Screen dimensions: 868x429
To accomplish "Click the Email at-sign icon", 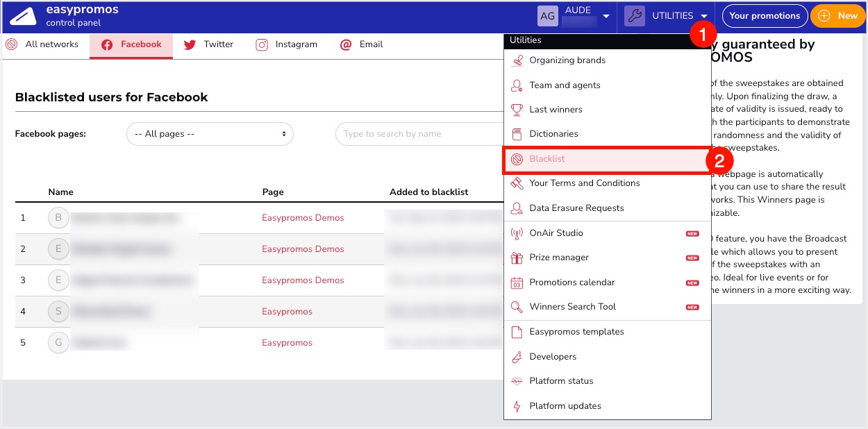I will (346, 44).
